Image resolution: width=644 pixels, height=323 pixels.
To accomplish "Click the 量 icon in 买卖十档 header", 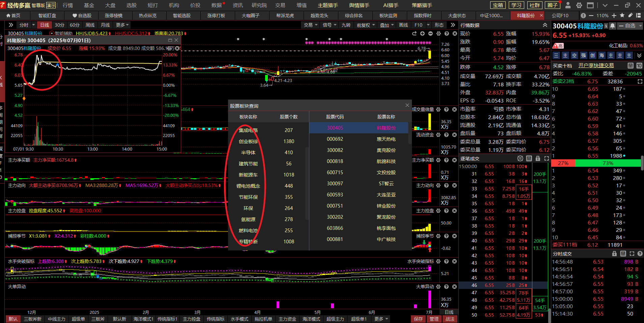I will (630, 65).
